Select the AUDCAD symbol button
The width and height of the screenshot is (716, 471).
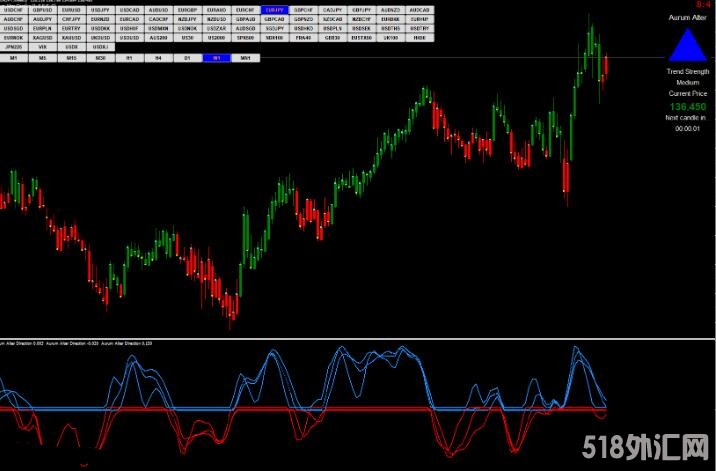(419, 10)
